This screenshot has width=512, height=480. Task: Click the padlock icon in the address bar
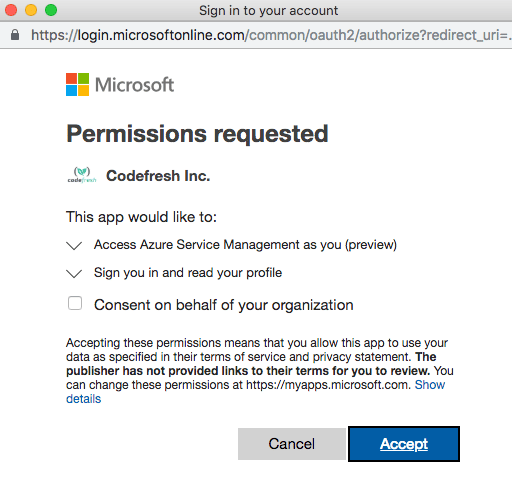coord(15,35)
